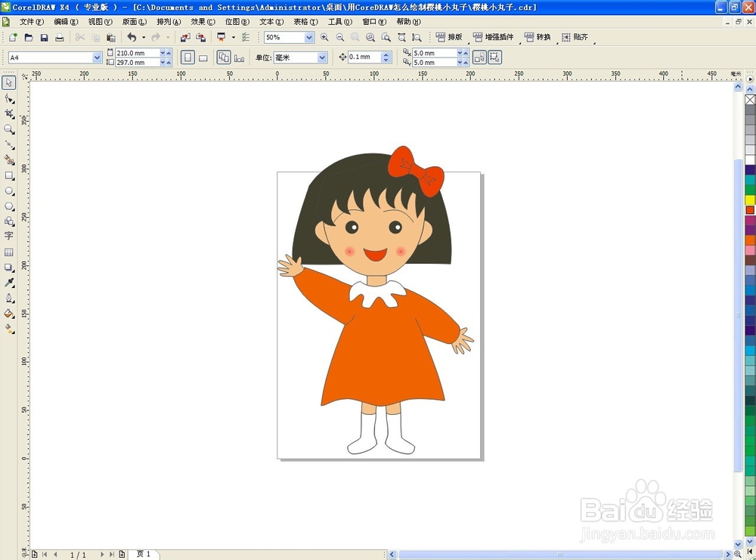Increase the duplicate distance x 5.0 mm

click(465, 53)
